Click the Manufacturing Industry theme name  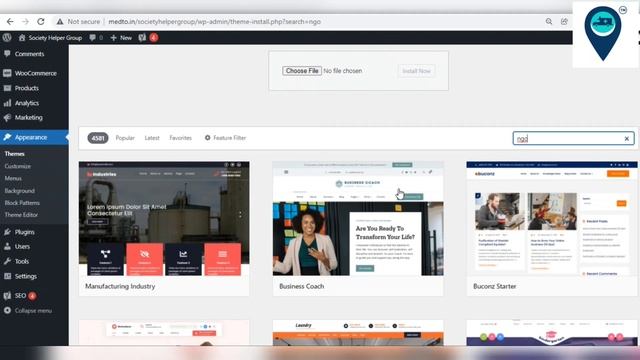pyautogui.click(x=120, y=286)
